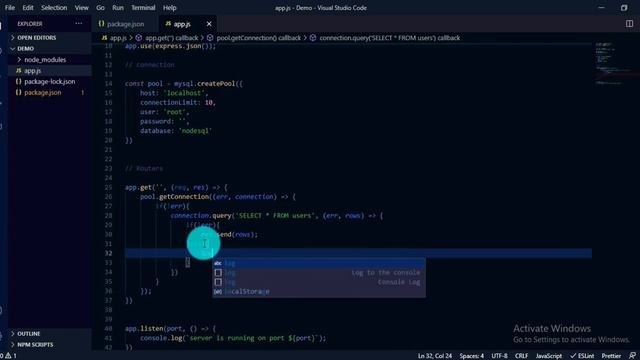Open the Go menu
640x360 pixels.
(100, 8)
